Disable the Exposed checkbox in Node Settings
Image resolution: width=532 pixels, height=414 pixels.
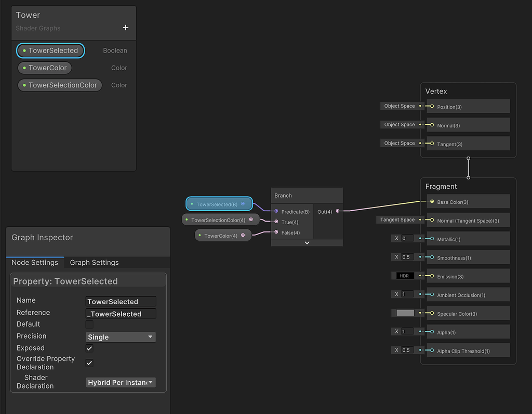(89, 347)
